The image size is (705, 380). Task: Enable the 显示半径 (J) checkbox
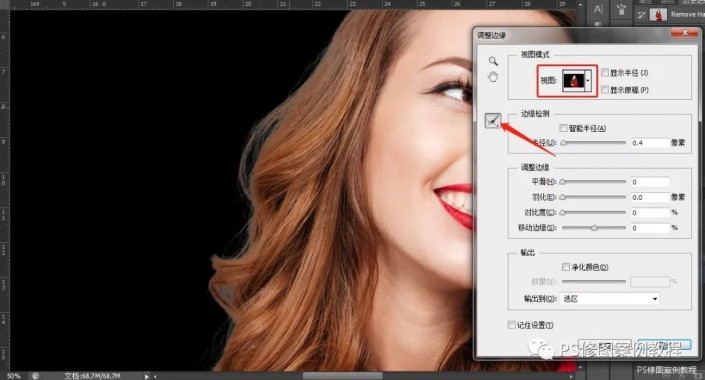605,72
